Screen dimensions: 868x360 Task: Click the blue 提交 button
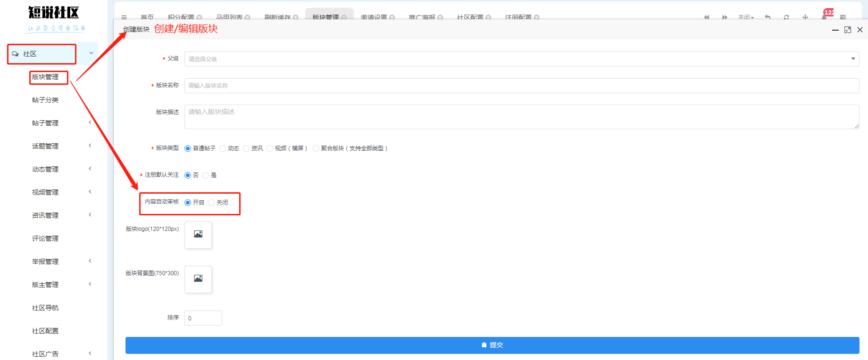[x=492, y=345]
